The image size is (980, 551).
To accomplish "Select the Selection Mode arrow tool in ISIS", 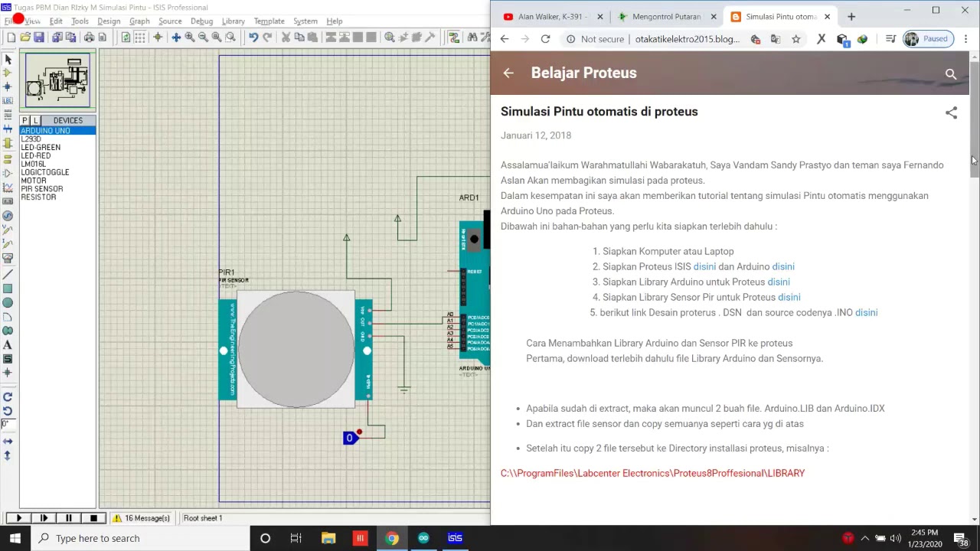I will [8, 59].
